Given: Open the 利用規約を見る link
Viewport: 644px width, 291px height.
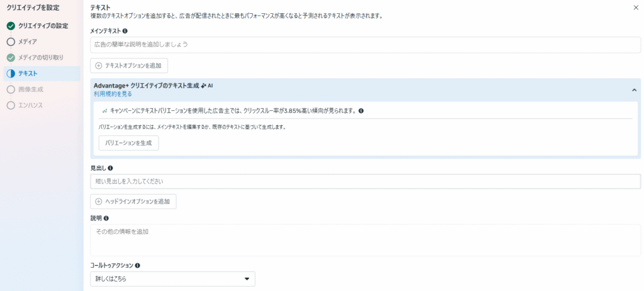Looking at the screenshot, I should tap(113, 94).
